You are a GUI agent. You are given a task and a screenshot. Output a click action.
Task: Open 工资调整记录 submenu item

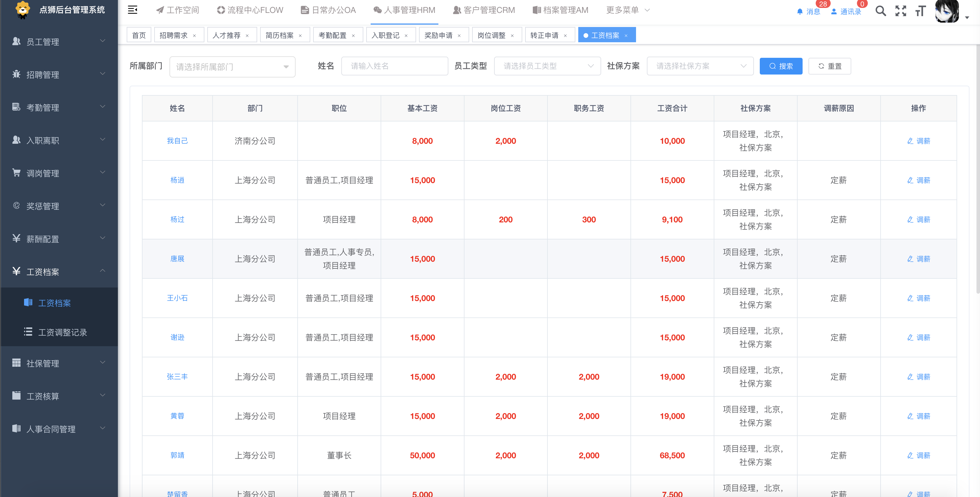click(x=59, y=332)
